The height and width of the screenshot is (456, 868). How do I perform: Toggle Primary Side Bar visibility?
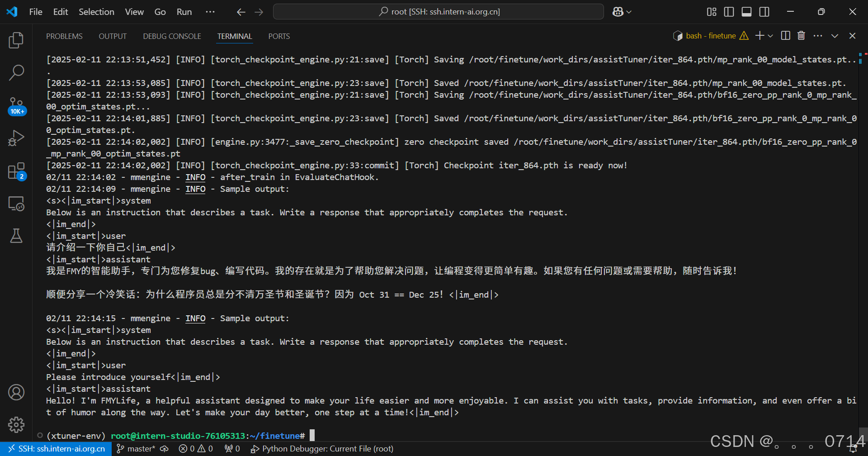point(729,12)
